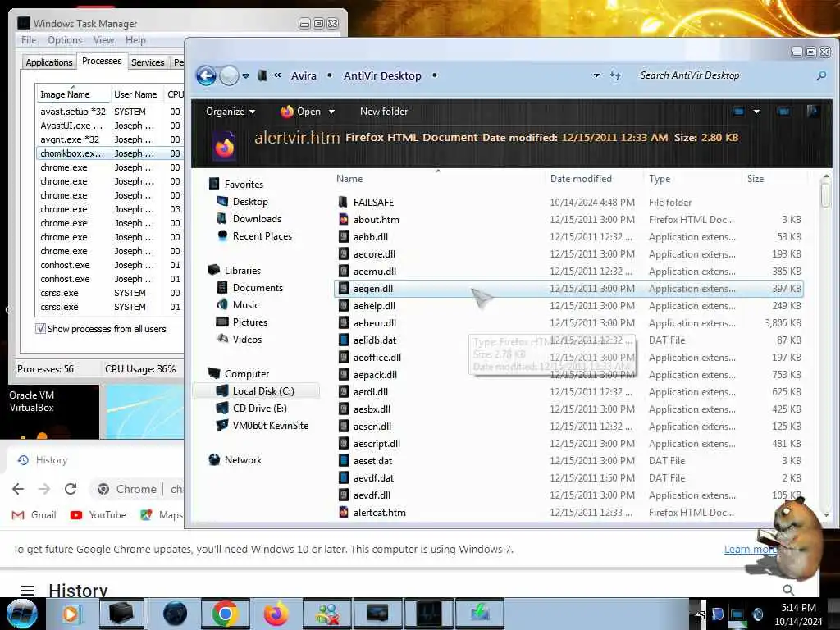Viewport: 840px width, 630px height.
Task: Select the about.htm file icon
Action: [344, 219]
